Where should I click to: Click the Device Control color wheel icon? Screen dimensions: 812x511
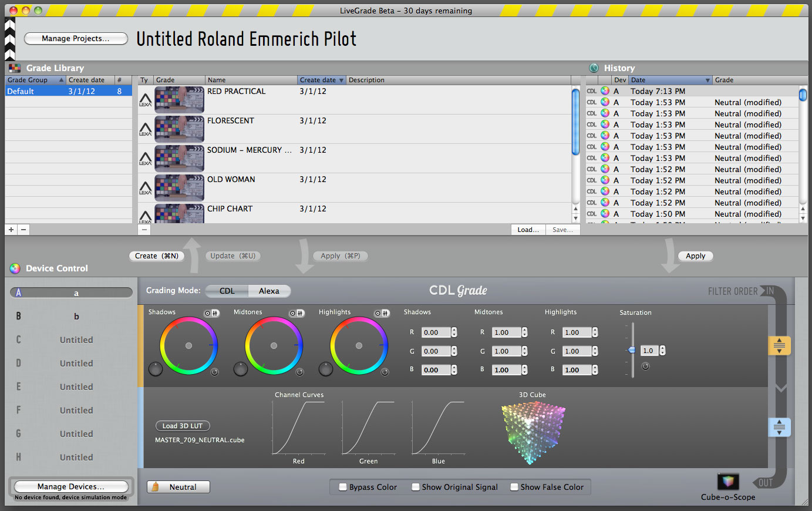[x=15, y=268]
